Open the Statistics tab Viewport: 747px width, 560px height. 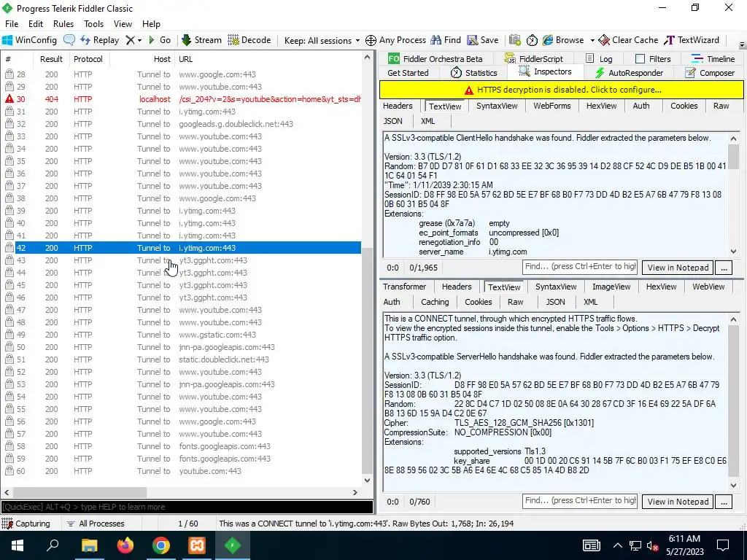coord(474,73)
